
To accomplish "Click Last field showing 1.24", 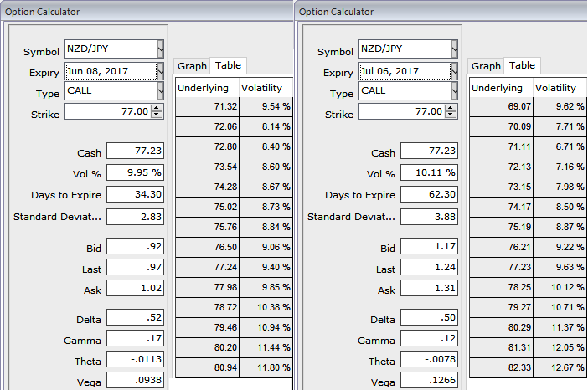I will click(430, 268).
